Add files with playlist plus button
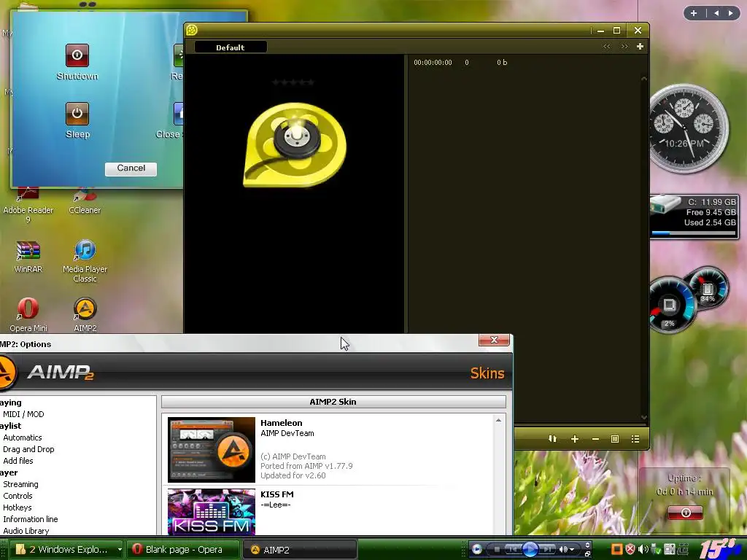The width and height of the screenshot is (747, 560). point(575,438)
